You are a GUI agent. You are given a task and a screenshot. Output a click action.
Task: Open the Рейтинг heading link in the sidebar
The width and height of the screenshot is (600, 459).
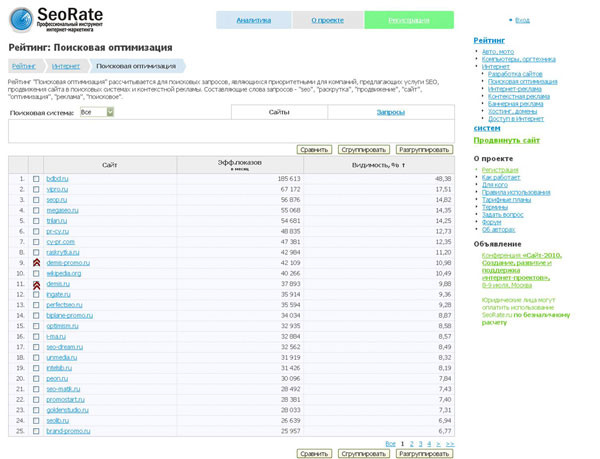pyautogui.click(x=489, y=40)
